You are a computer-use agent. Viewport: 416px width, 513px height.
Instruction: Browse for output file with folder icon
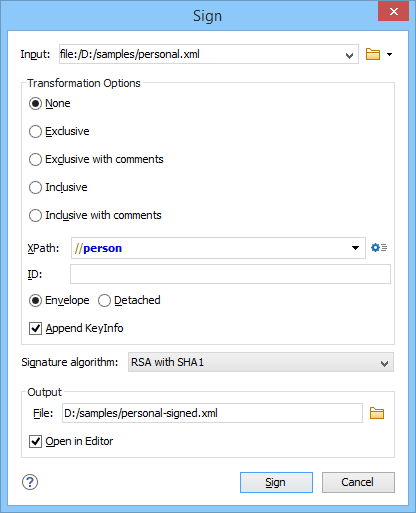[377, 413]
